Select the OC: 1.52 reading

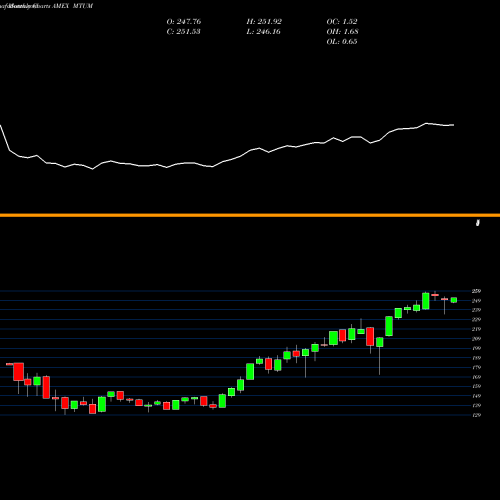(x=342, y=22)
